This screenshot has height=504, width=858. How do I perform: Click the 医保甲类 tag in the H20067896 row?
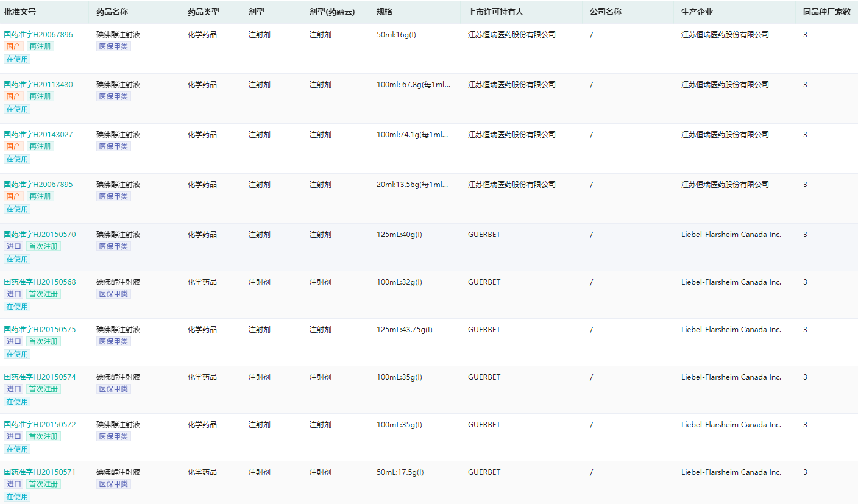pos(114,46)
